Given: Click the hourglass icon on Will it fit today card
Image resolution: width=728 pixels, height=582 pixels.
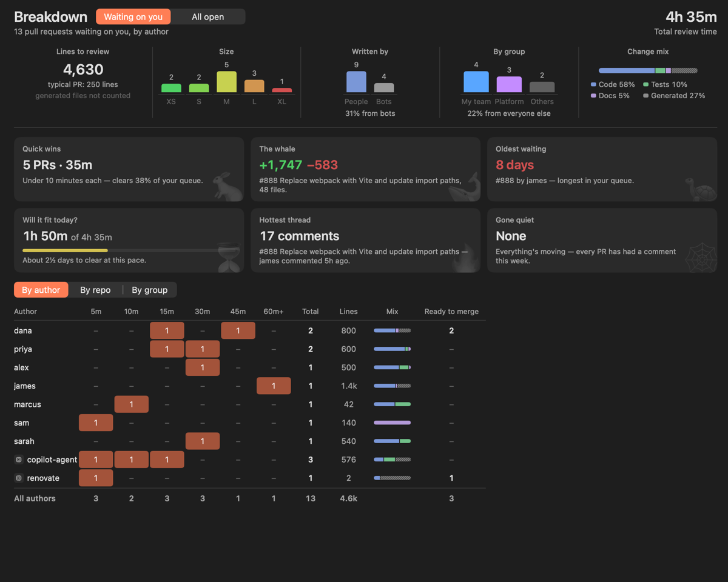Looking at the screenshot, I should (229, 257).
